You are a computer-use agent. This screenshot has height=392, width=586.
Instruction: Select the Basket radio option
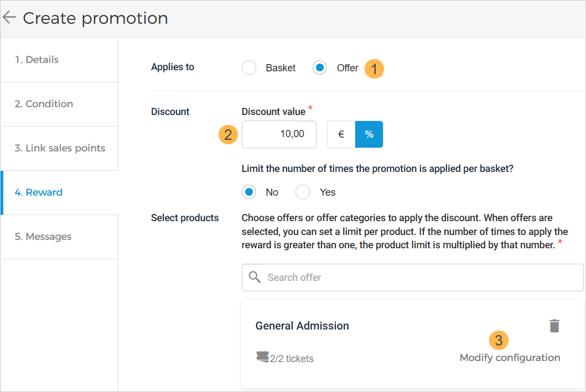pos(249,68)
